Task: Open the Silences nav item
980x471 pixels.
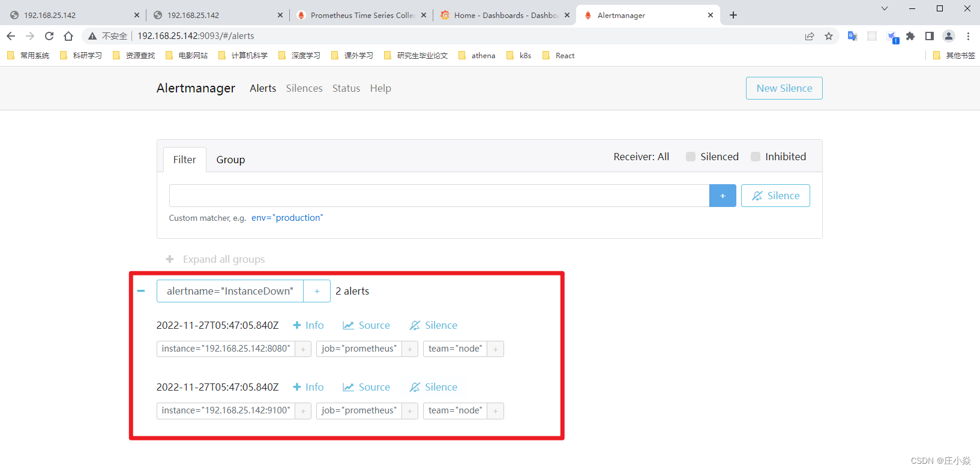Action: (304, 88)
